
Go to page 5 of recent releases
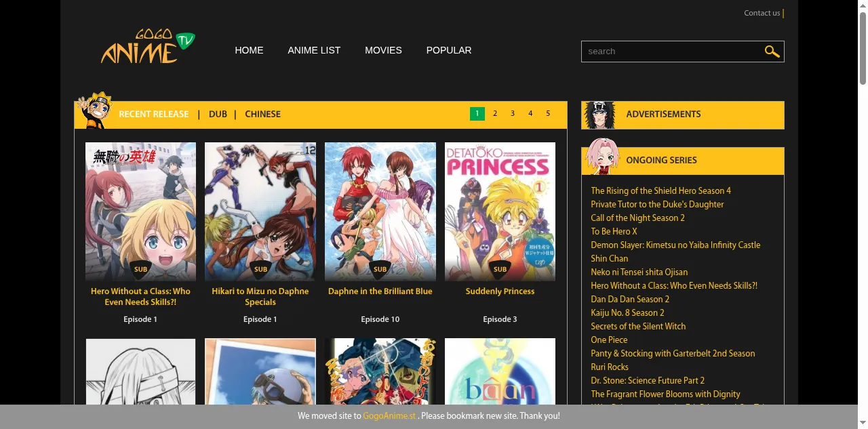pos(548,114)
